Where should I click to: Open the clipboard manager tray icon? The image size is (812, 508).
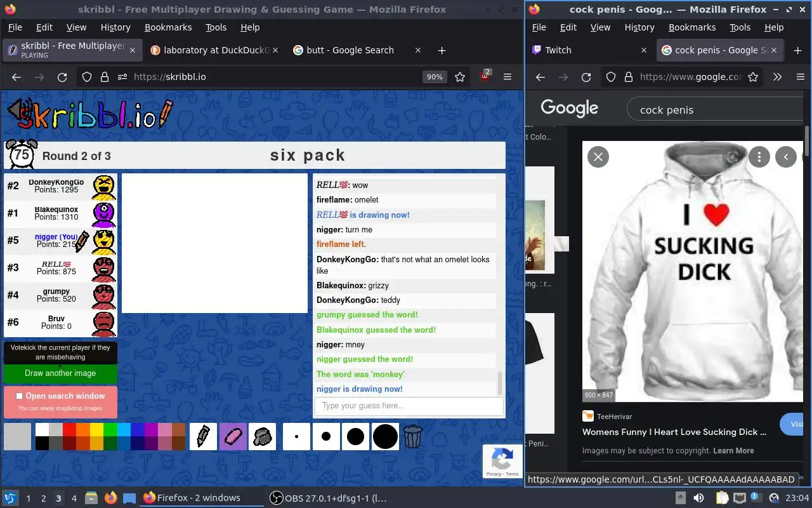(x=721, y=498)
